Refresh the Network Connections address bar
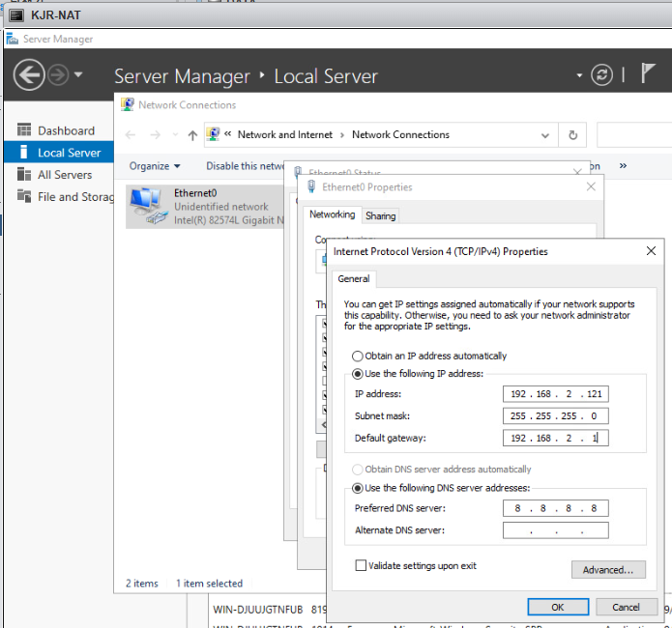This screenshot has width=672, height=628. click(572, 135)
